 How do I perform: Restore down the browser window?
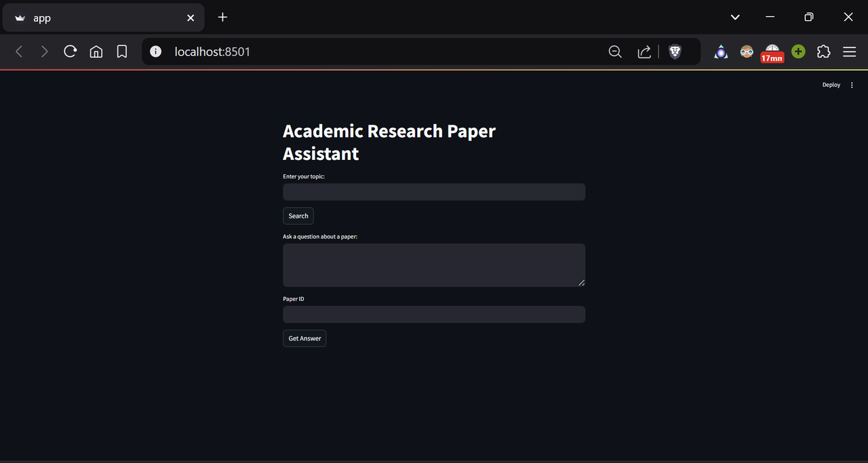[x=809, y=17]
